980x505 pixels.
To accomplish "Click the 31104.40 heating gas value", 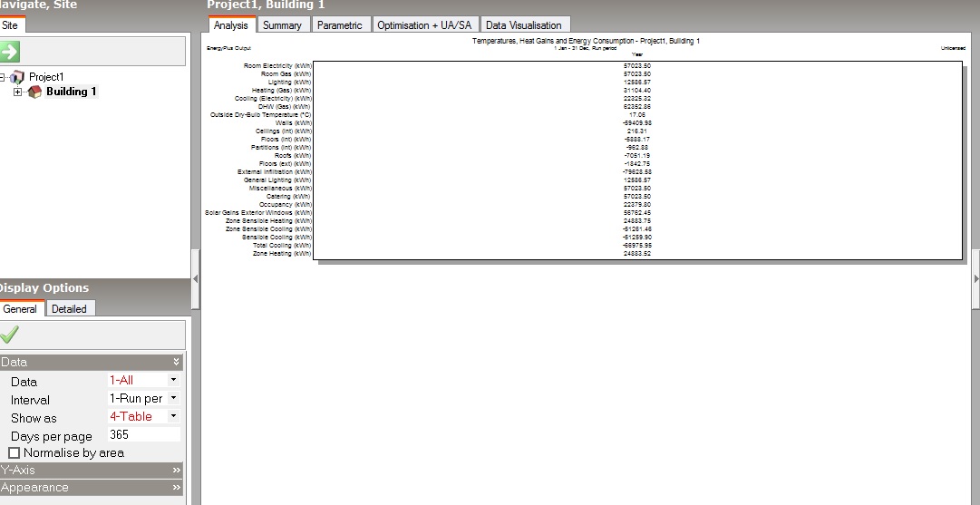I will point(637,90).
